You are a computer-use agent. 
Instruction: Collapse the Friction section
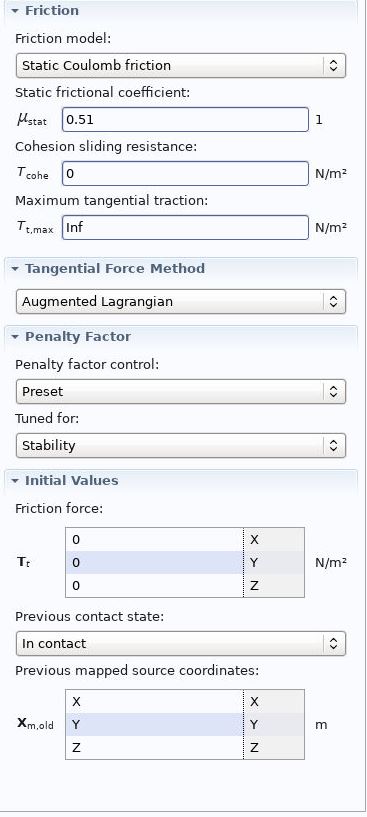point(15,11)
